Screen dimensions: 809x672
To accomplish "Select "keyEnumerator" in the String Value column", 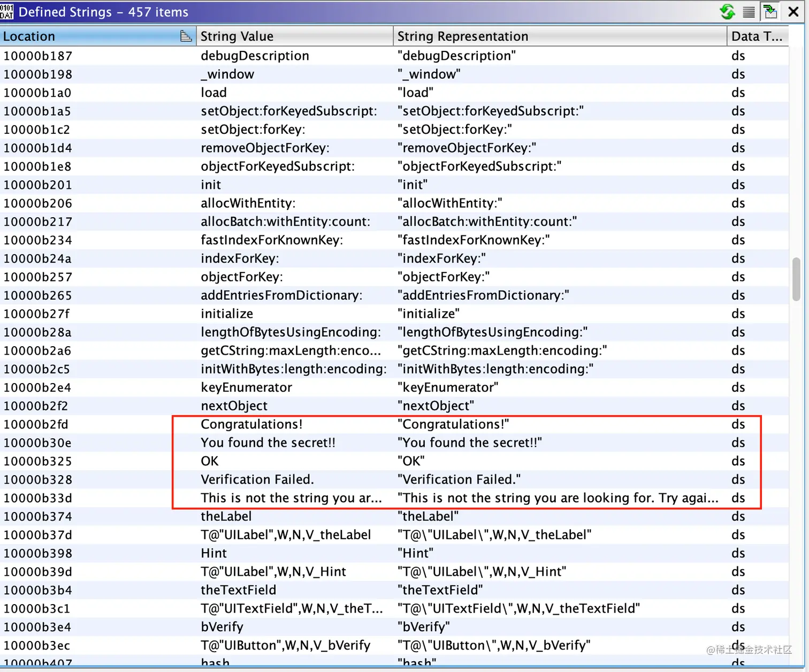I will (246, 387).
